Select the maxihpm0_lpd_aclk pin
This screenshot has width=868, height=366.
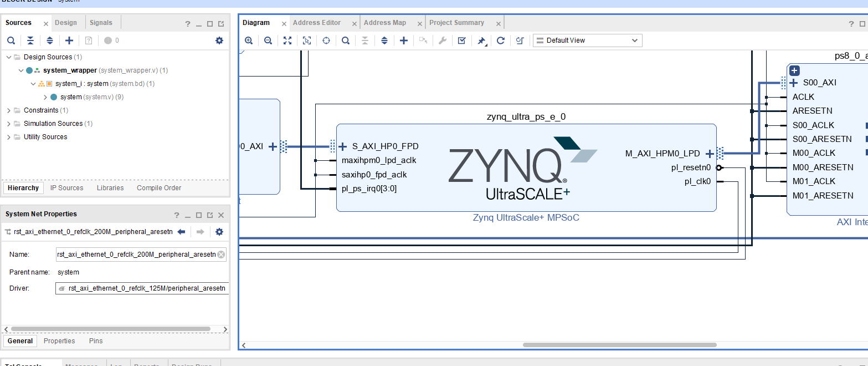click(379, 160)
